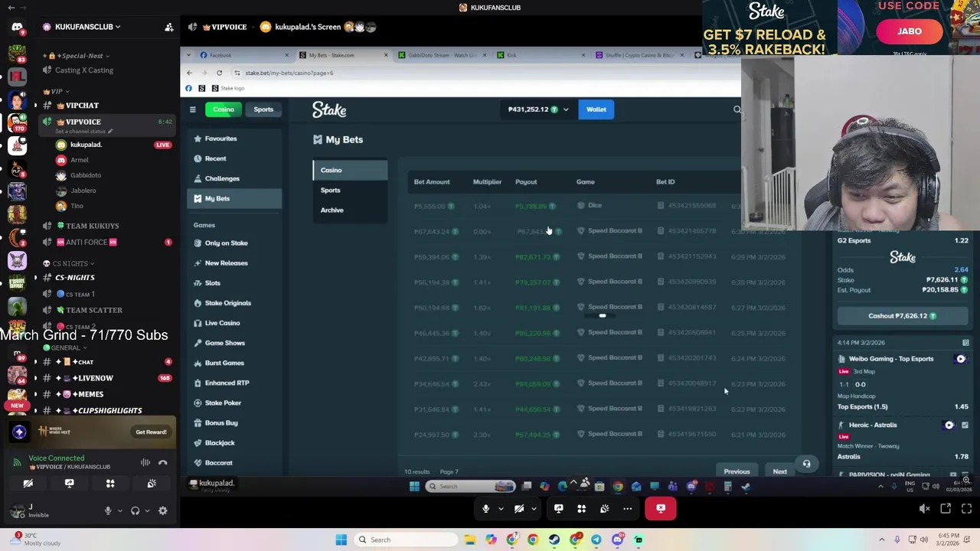Open the microphone input options arrow
The width and height of the screenshot is (980, 551).
119,511
